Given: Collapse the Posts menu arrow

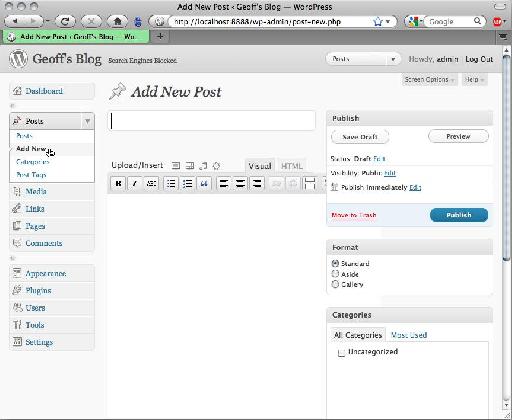Looking at the screenshot, I should (87, 121).
